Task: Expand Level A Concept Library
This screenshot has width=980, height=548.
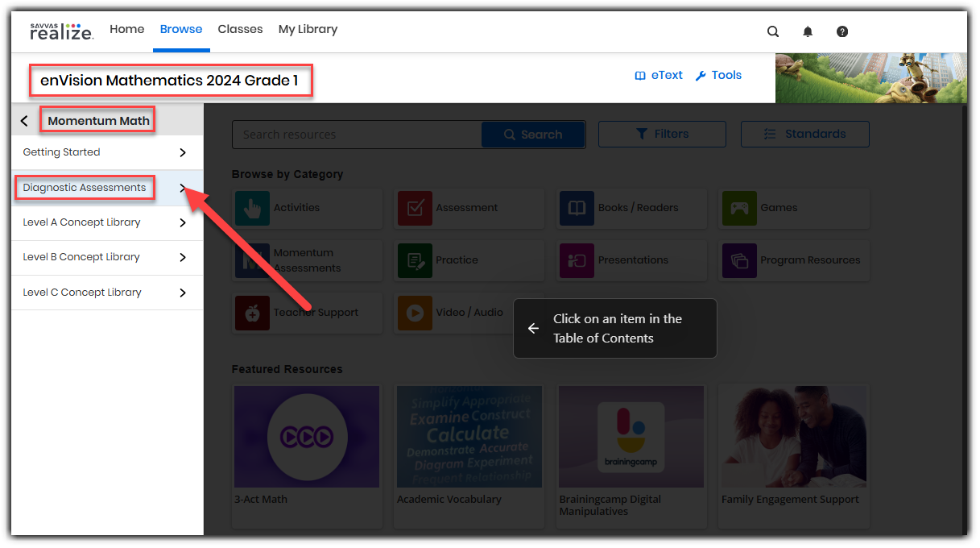Action: [x=183, y=222]
